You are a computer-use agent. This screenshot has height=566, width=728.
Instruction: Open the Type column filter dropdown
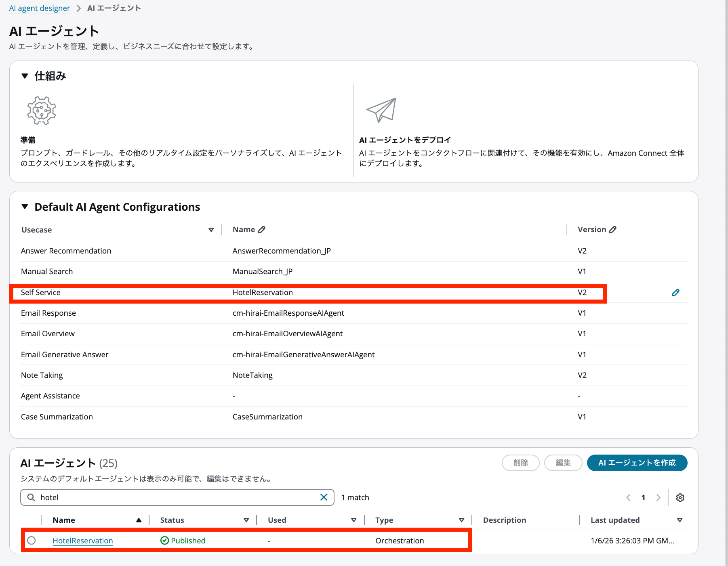pyautogui.click(x=461, y=520)
